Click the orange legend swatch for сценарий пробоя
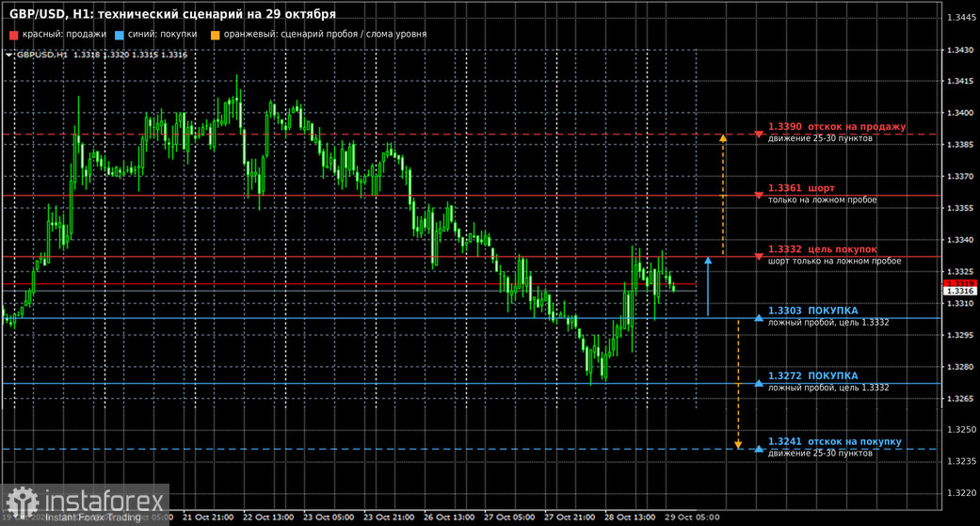The height and width of the screenshot is (526, 980). 215,35
